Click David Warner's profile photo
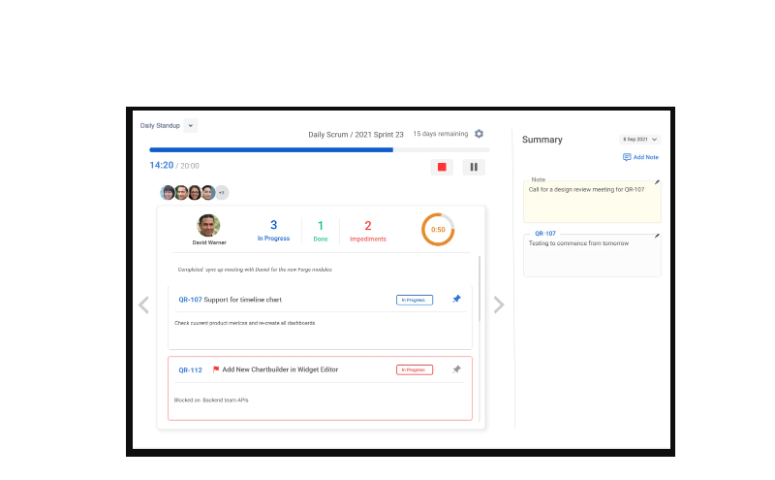The height and width of the screenshot is (480, 775). pos(208,225)
